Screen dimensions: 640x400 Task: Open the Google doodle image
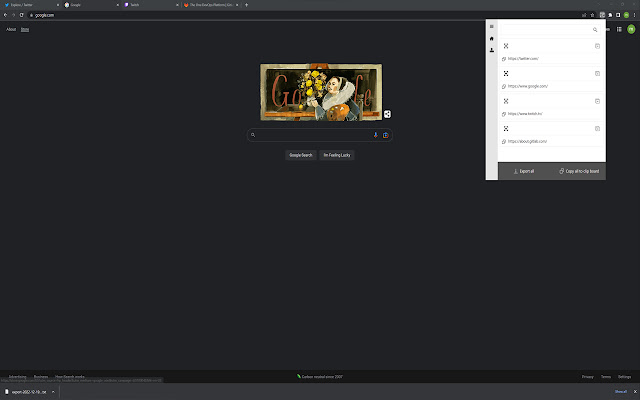(321, 92)
